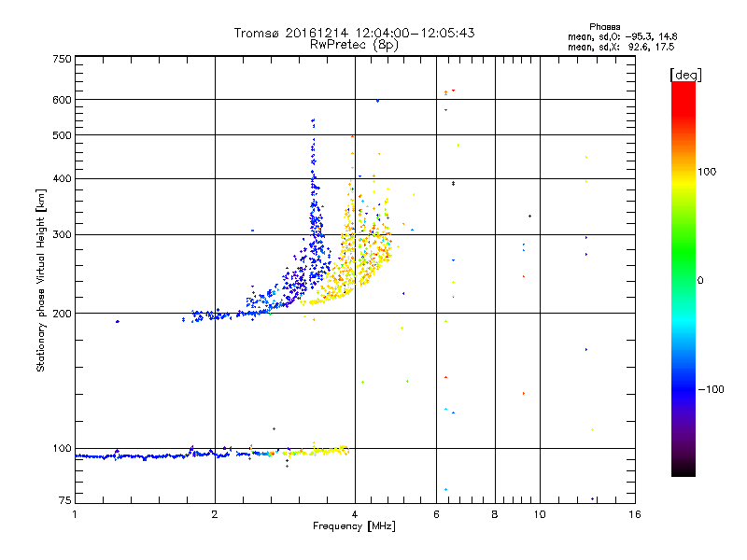Click the colorbar label '100'

tap(707, 172)
